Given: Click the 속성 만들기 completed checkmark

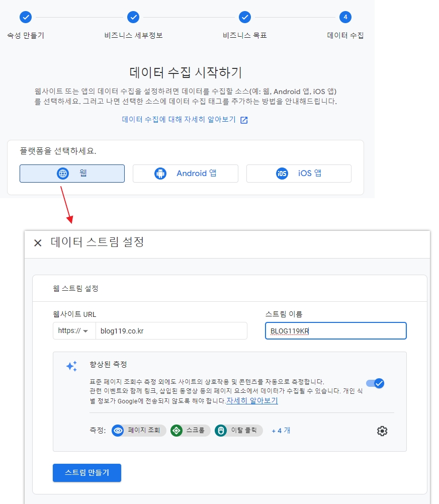Looking at the screenshot, I should 26,17.
